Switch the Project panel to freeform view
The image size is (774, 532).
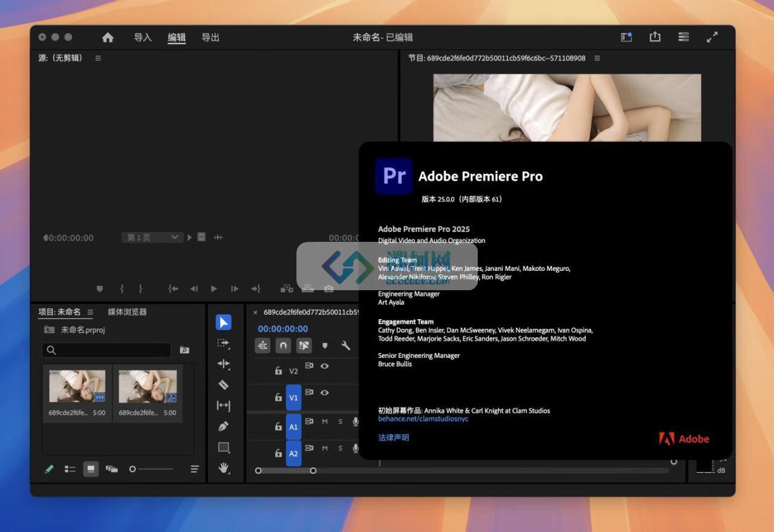point(112,469)
